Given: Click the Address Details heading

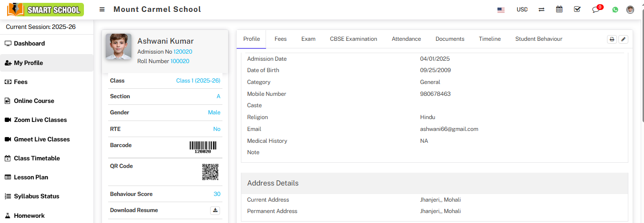Looking at the screenshot, I should tap(273, 183).
